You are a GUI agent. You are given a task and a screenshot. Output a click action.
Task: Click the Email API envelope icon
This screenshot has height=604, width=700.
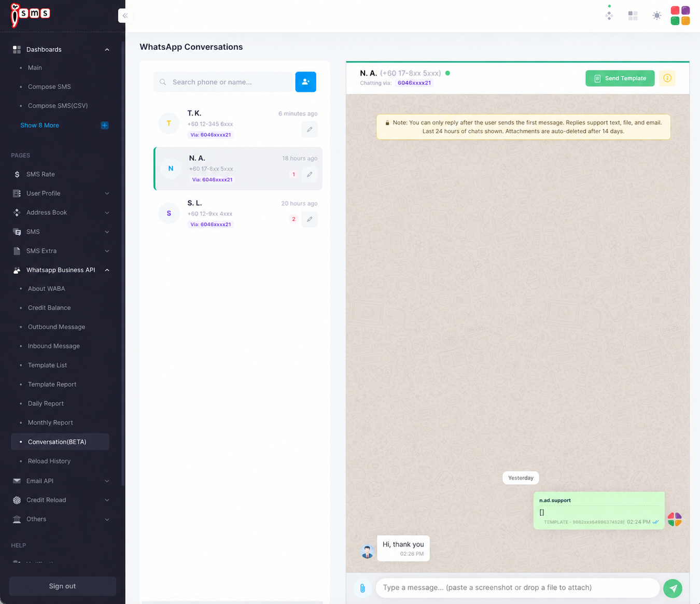pyautogui.click(x=17, y=481)
